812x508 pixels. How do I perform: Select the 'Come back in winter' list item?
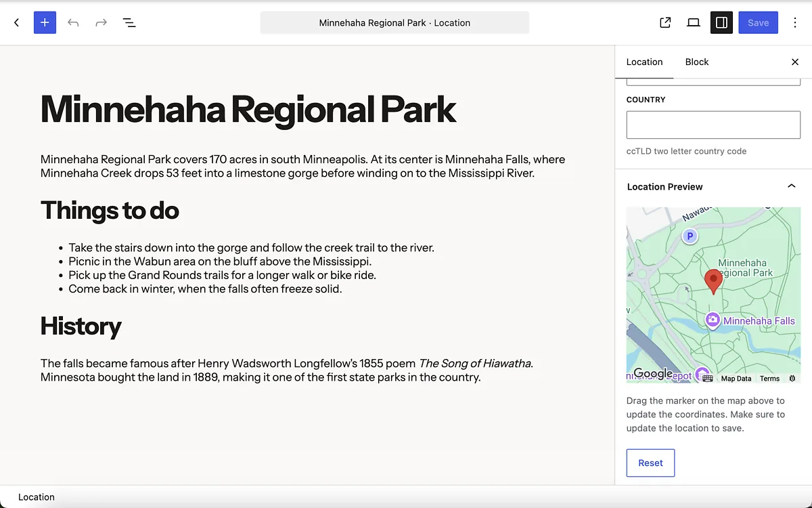coord(205,289)
